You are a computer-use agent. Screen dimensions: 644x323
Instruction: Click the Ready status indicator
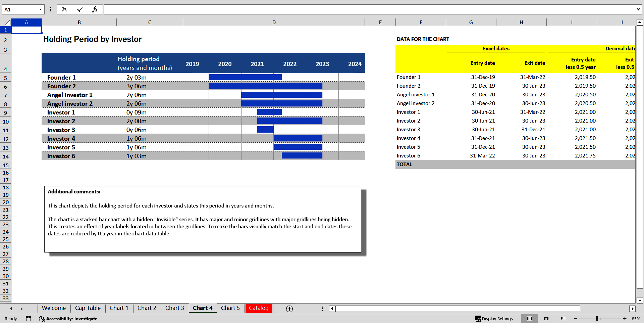[11, 319]
